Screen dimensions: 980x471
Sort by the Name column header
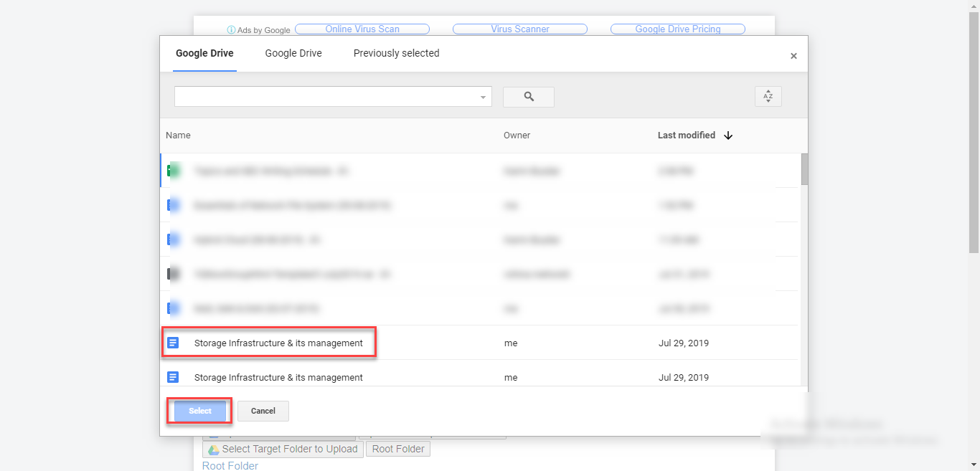click(x=178, y=135)
